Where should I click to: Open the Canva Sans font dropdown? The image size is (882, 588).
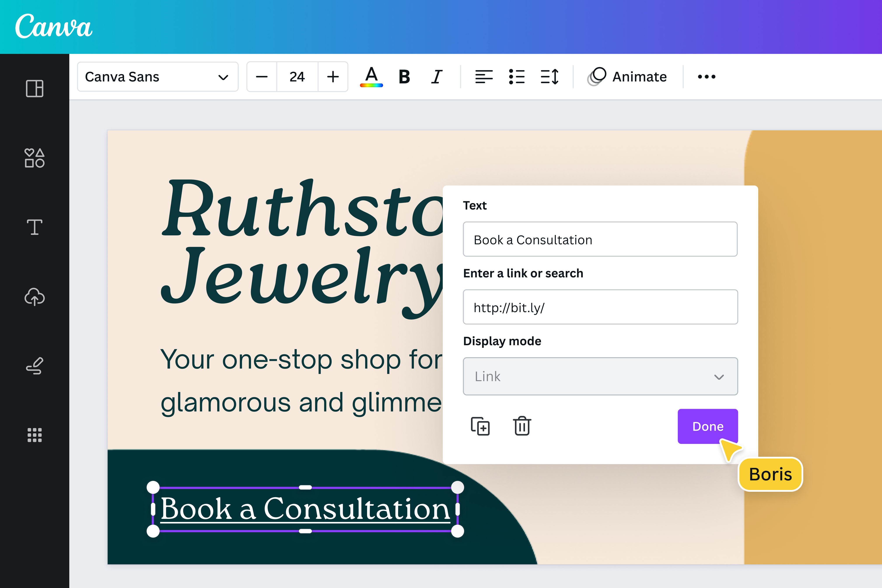157,77
